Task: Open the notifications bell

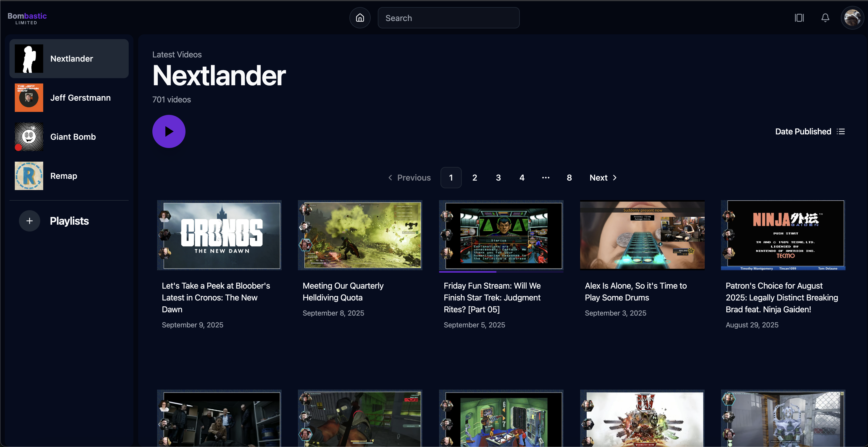Action: [x=825, y=18]
